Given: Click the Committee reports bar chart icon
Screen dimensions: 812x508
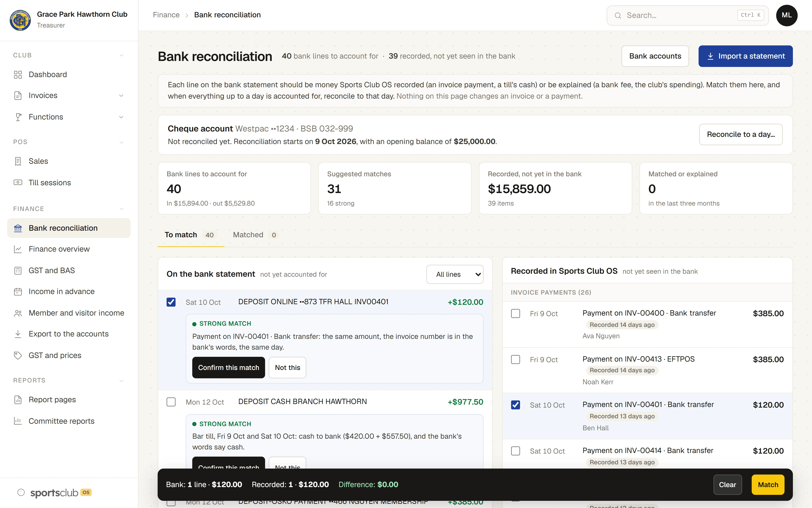Looking at the screenshot, I should (x=18, y=421).
